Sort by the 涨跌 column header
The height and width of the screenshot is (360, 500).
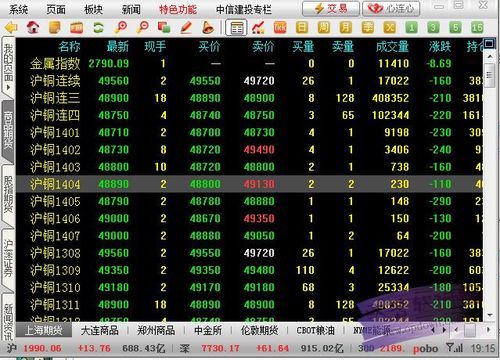pos(440,46)
